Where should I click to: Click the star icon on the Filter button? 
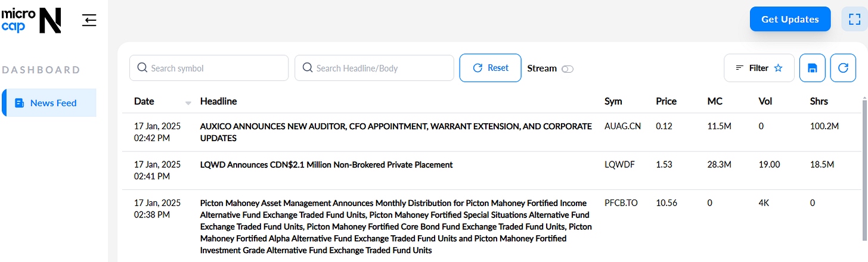pos(778,68)
